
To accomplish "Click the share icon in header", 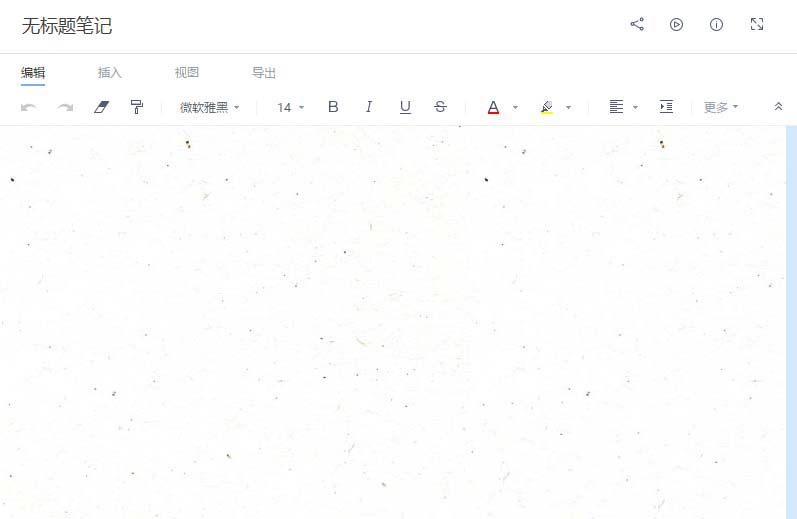I will (x=637, y=24).
